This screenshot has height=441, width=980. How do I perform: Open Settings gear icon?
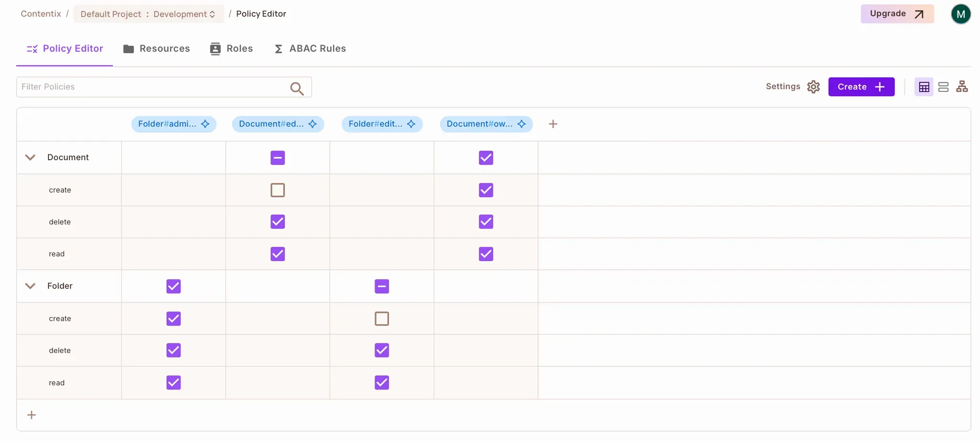(x=813, y=87)
